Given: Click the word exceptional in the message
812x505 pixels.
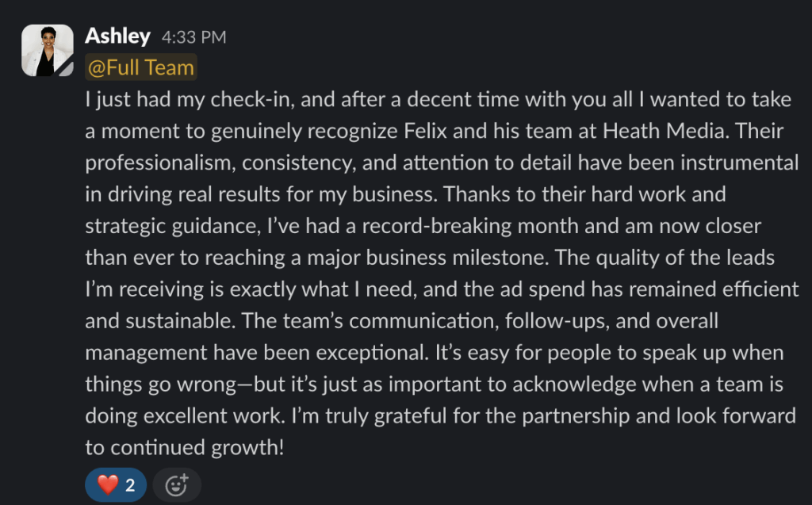Looking at the screenshot, I should tap(373, 353).
